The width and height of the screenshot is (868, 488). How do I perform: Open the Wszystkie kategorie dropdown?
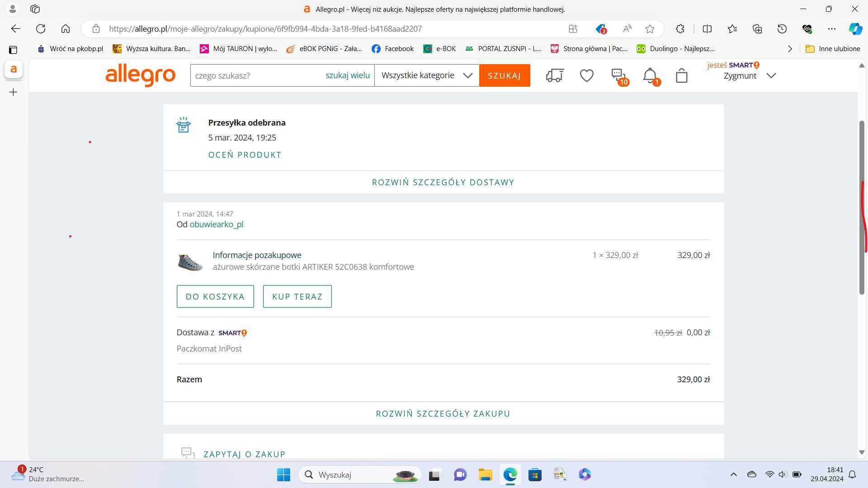(x=427, y=75)
